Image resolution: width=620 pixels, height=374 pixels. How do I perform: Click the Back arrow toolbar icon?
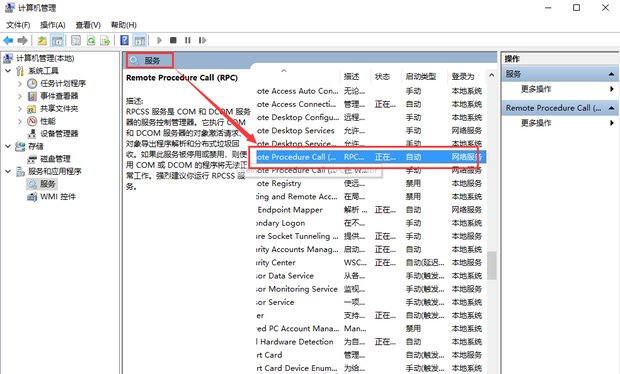point(8,40)
